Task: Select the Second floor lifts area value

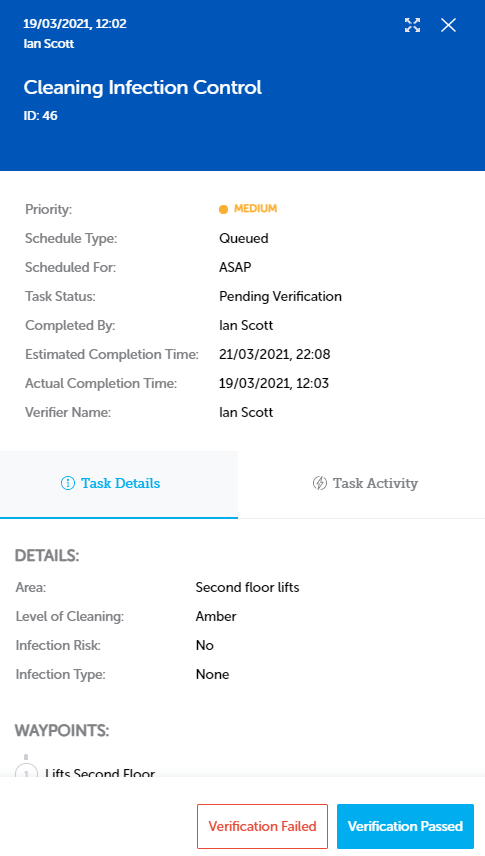Action: pos(247,587)
